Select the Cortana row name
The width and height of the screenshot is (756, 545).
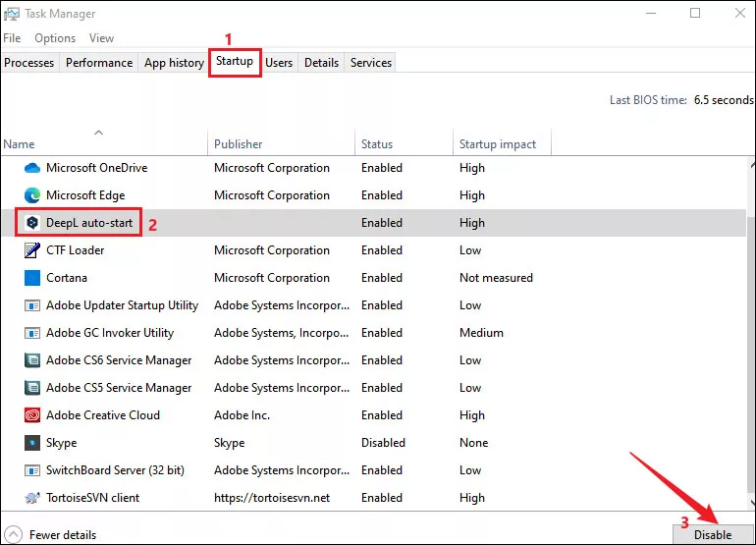[67, 278]
